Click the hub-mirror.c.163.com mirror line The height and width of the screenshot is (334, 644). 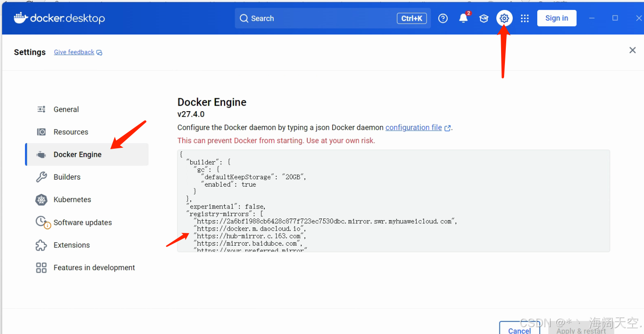[250, 236]
